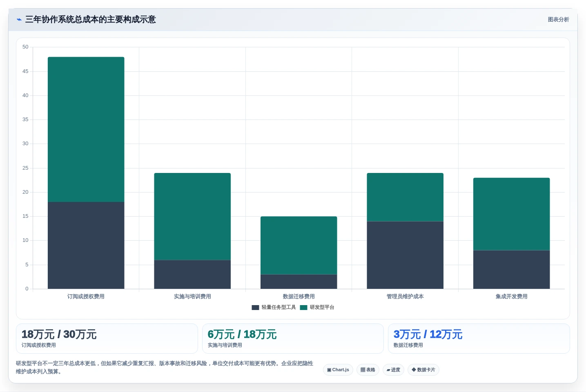Toggle the 轻量任务型工具 legend color box
586x392 pixels.
[x=255, y=308]
